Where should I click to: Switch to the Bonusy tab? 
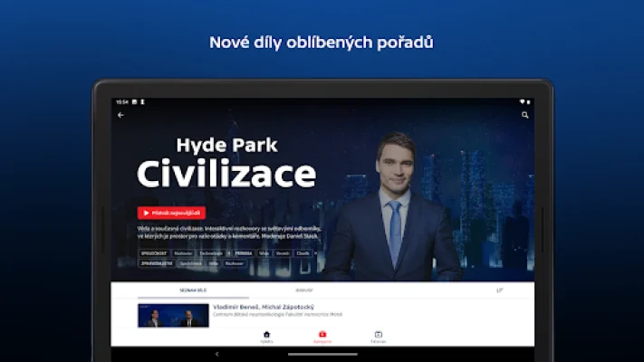tap(304, 291)
